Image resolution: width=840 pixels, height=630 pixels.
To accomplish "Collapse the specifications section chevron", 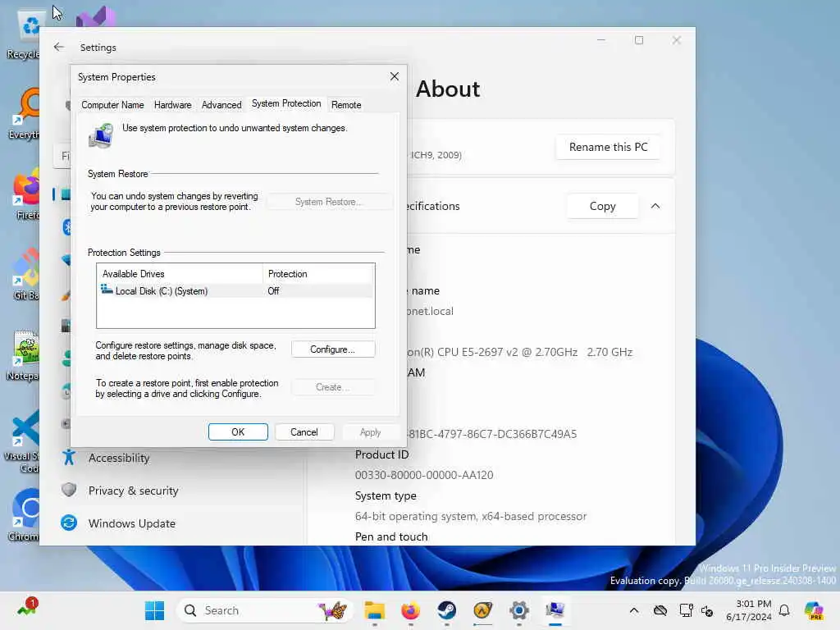I will (x=655, y=206).
